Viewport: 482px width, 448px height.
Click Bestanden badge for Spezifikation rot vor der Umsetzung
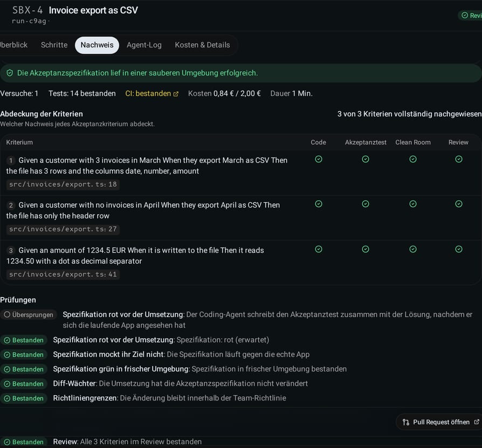click(x=24, y=340)
